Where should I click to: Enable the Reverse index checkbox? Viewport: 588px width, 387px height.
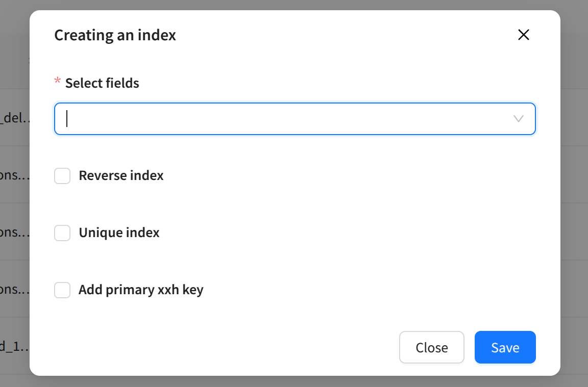(62, 176)
